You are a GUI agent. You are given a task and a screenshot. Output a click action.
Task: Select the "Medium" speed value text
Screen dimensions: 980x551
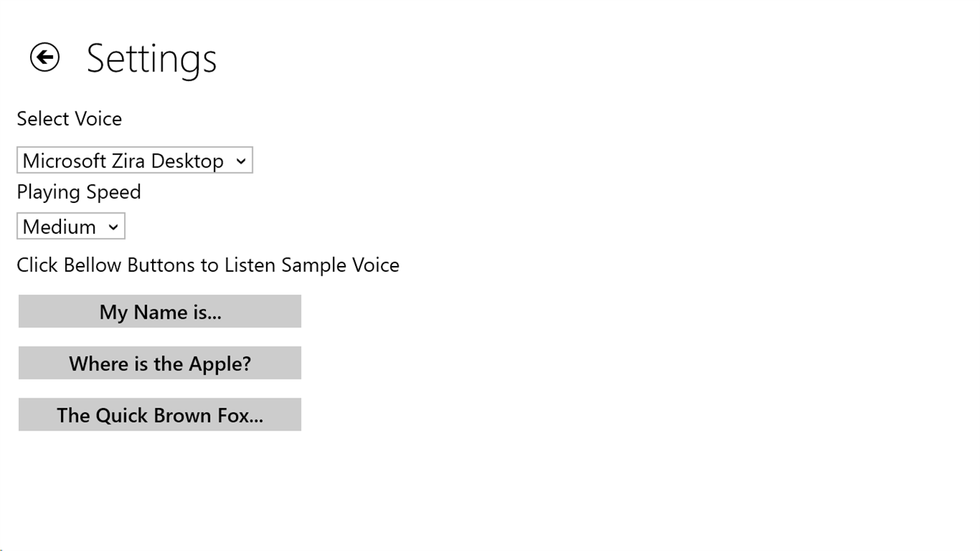[x=60, y=227]
